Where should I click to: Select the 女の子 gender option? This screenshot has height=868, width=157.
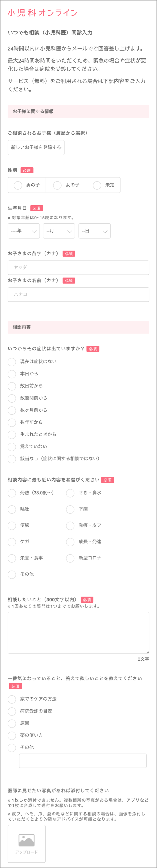click(66, 185)
